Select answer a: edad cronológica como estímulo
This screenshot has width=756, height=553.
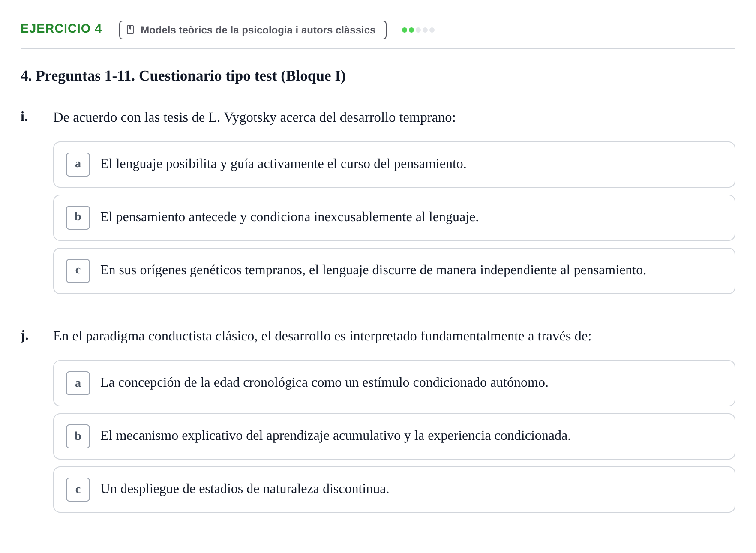pyautogui.click(x=394, y=383)
